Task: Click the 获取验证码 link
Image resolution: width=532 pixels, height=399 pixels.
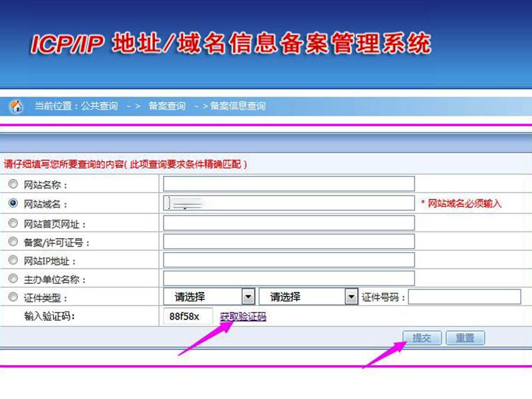Action: click(242, 317)
